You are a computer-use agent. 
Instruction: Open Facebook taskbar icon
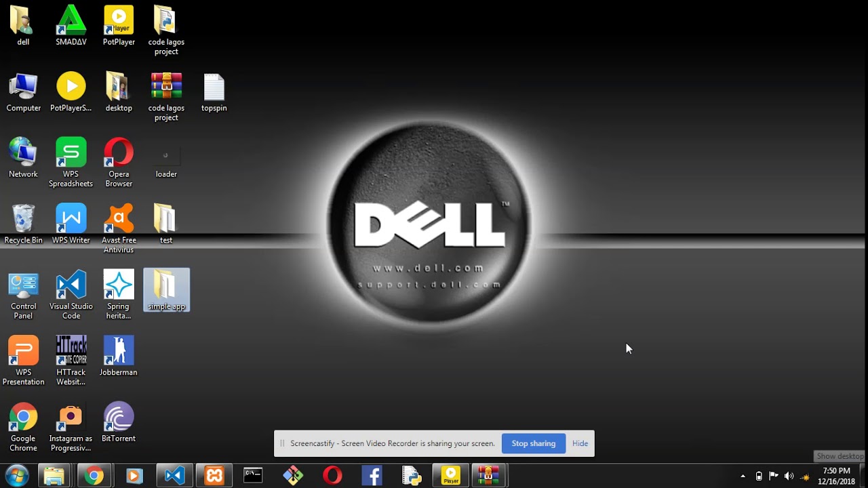(372, 476)
